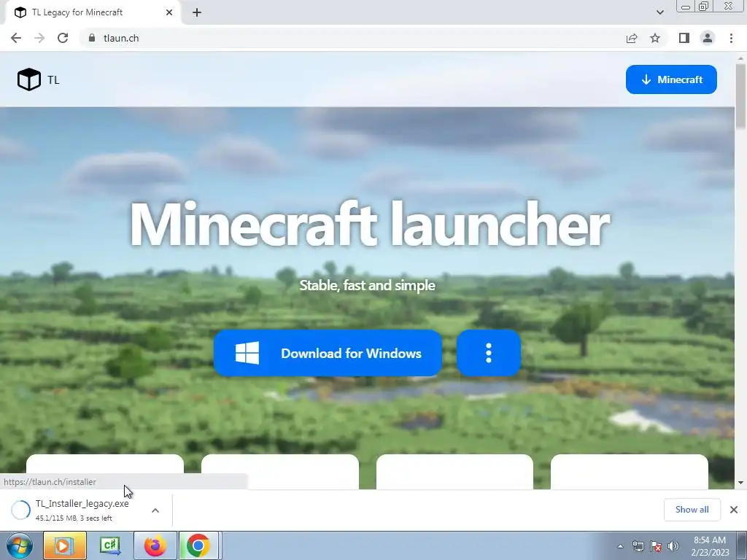Image resolution: width=747 pixels, height=560 pixels.
Task: Click the Minecraft launcher heading
Action: coord(369,224)
